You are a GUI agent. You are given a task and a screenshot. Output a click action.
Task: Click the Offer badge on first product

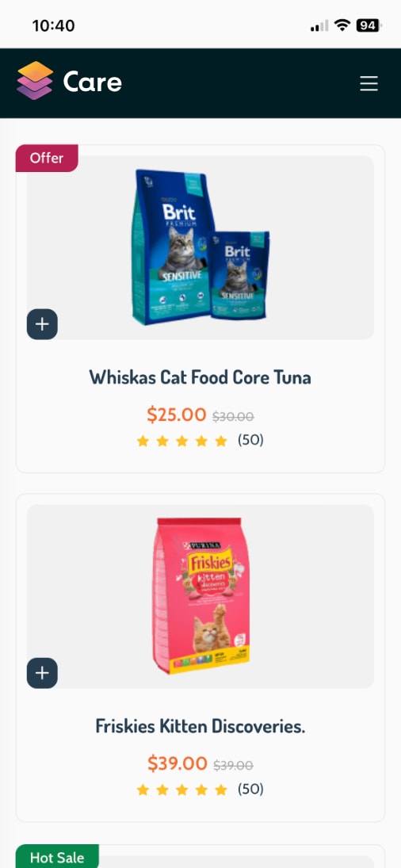(x=47, y=159)
